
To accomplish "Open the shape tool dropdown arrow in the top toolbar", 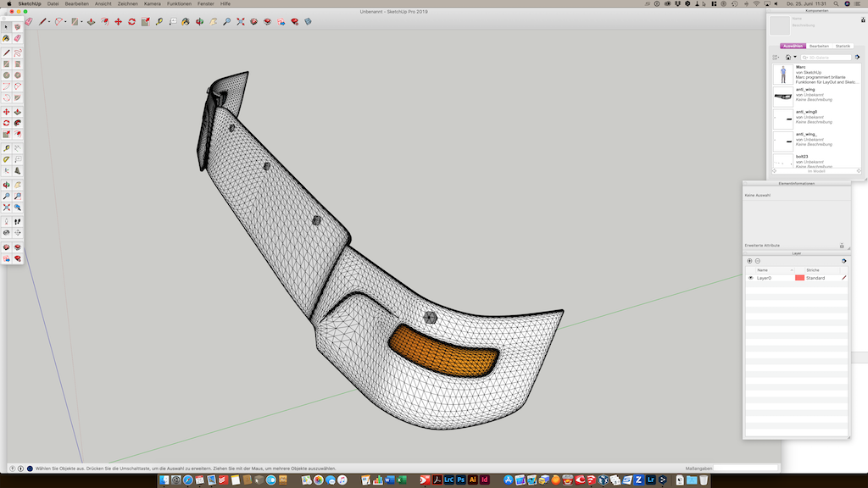I will 83,21.
